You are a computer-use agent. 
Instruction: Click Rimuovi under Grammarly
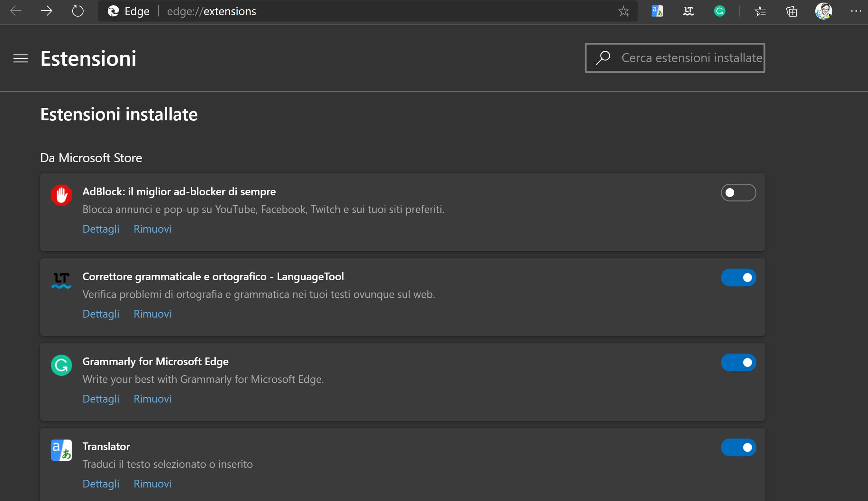pyautogui.click(x=152, y=399)
